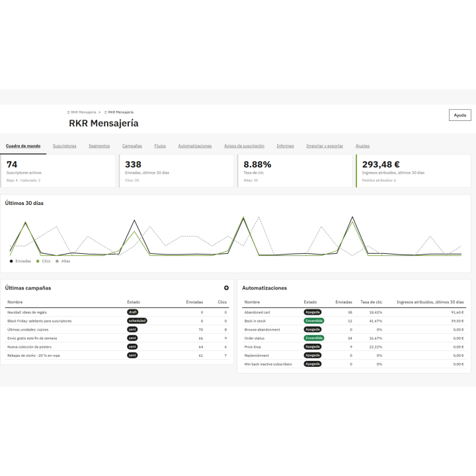
Task: Select the 74 Suscriptores activos card
Action: (x=58, y=171)
